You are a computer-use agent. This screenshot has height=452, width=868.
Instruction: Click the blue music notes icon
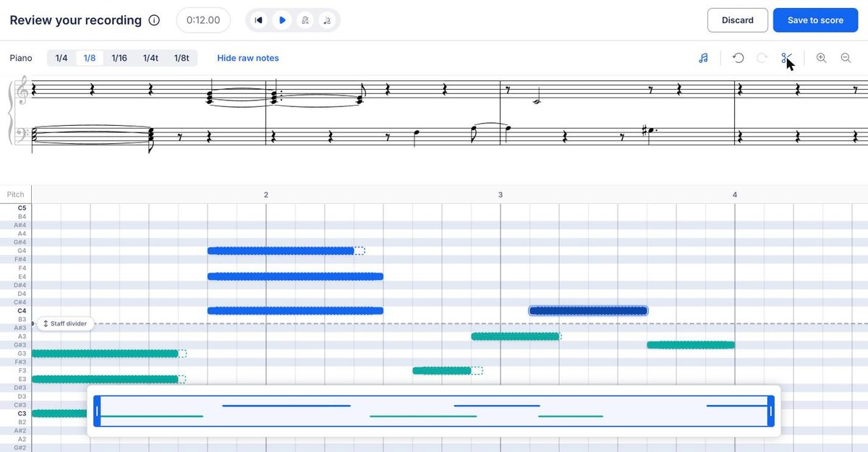point(703,58)
